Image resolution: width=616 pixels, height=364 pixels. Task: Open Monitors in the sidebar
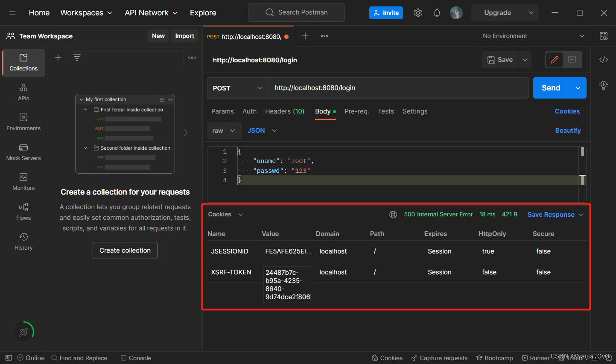pyautogui.click(x=23, y=182)
